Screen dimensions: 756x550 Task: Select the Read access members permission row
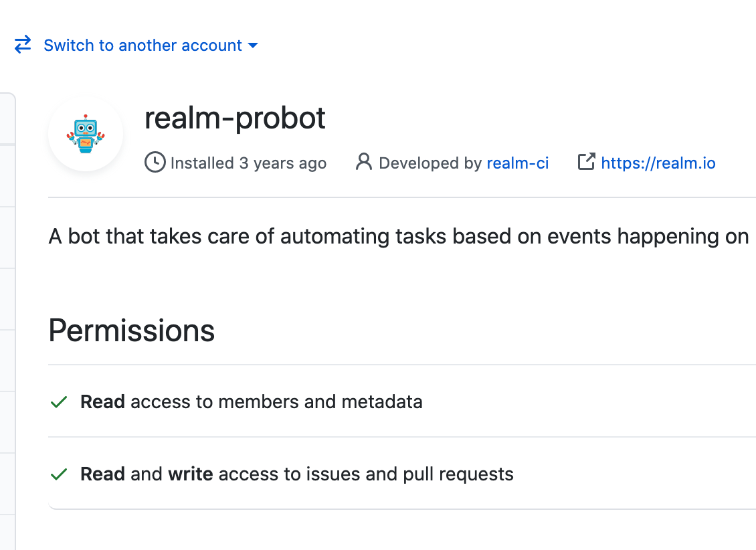[x=251, y=401]
